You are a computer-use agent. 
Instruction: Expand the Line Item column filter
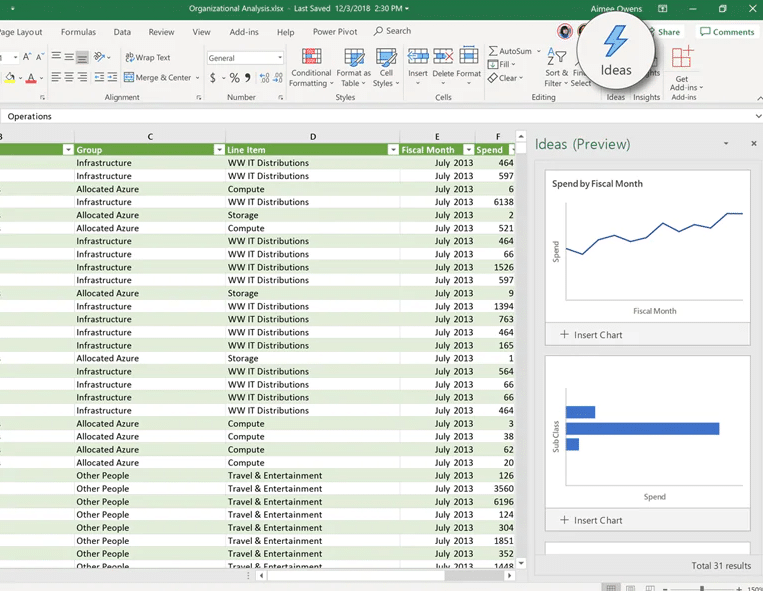pyautogui.click(x=393, y=150)
